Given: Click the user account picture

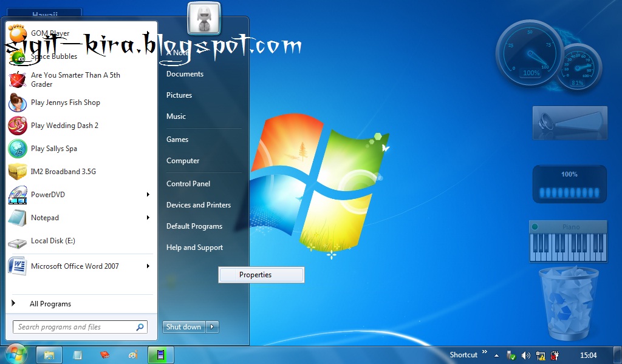Looking at the screenshot, I should pos(204,18).
